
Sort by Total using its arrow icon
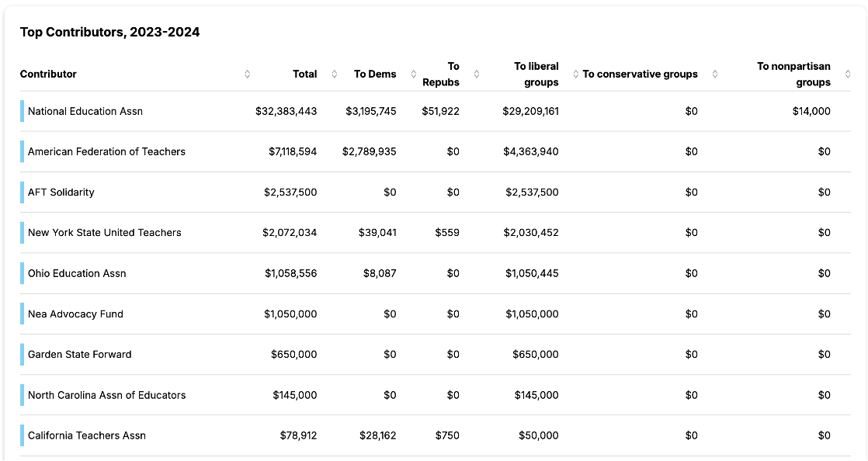click(x=335, y=75)
